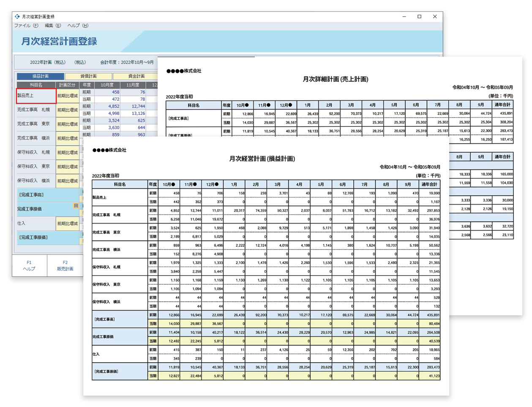Viewport: 532px width, 407px height.
Task: Click the F2 販売計画 function button
Action: [65, 265]
